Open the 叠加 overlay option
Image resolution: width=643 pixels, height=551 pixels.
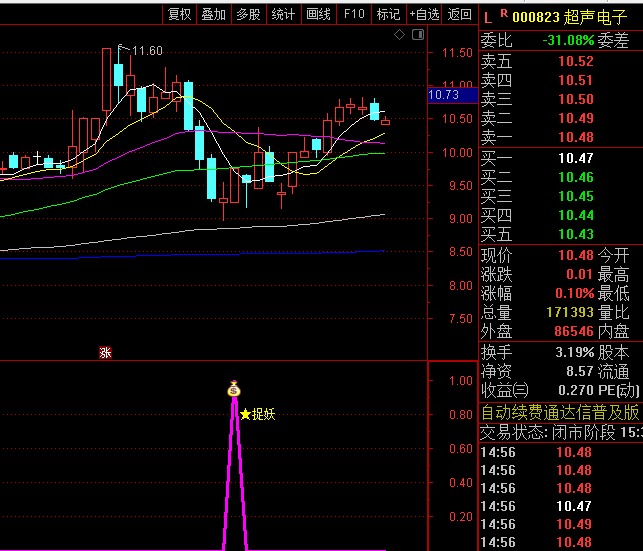click(x=214, y=14)
